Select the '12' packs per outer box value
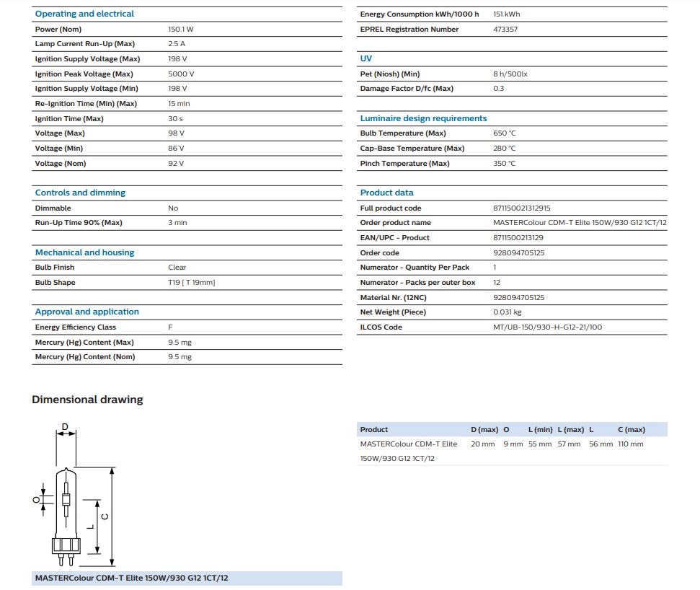The height and width of the screenshot is (590, 700). [x=497, y=282]
